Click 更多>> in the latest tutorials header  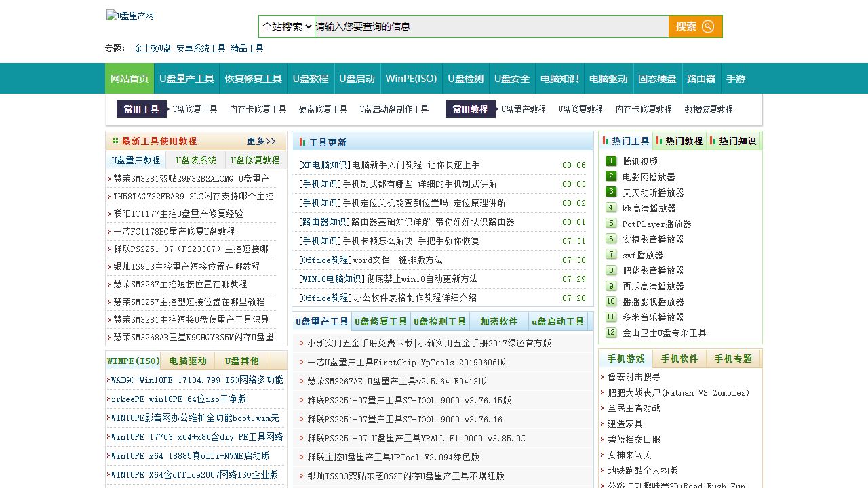pos(261,142)
